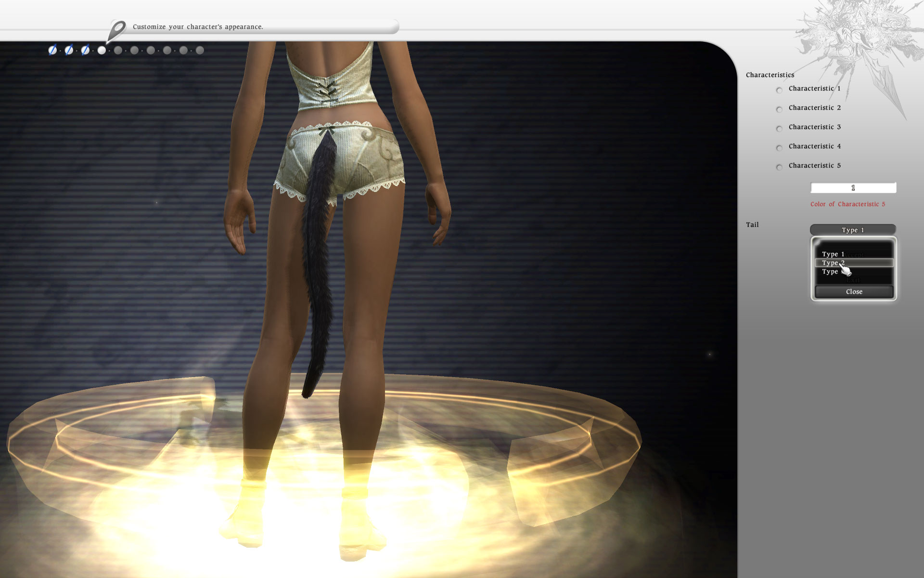Click the Color of Characteristic 5 link
924x578 pixels.
tap(847, 204)
